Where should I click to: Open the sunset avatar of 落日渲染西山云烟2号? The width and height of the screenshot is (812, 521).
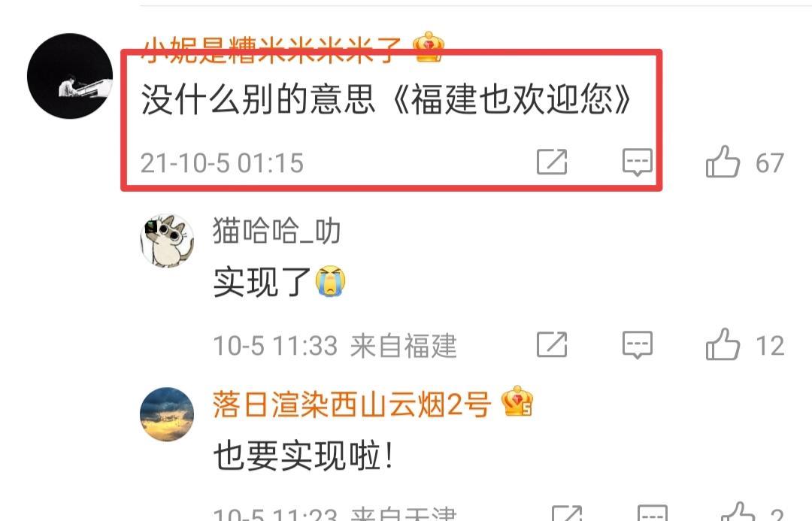coord(167,413)
